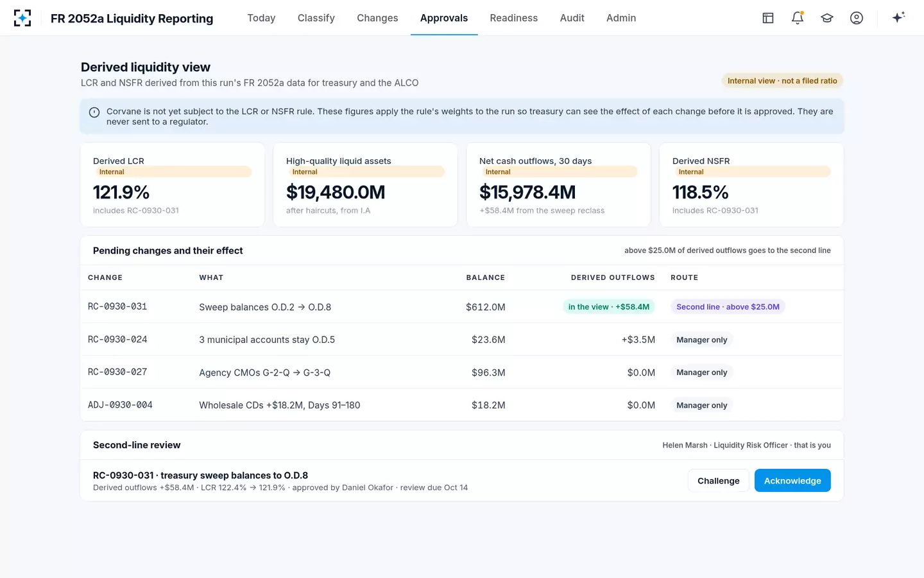The image size is (924, 578).
Task: Click Manager only badge in RC-0930-024 row
Action: pyautogui.click(x=702, y=340)
